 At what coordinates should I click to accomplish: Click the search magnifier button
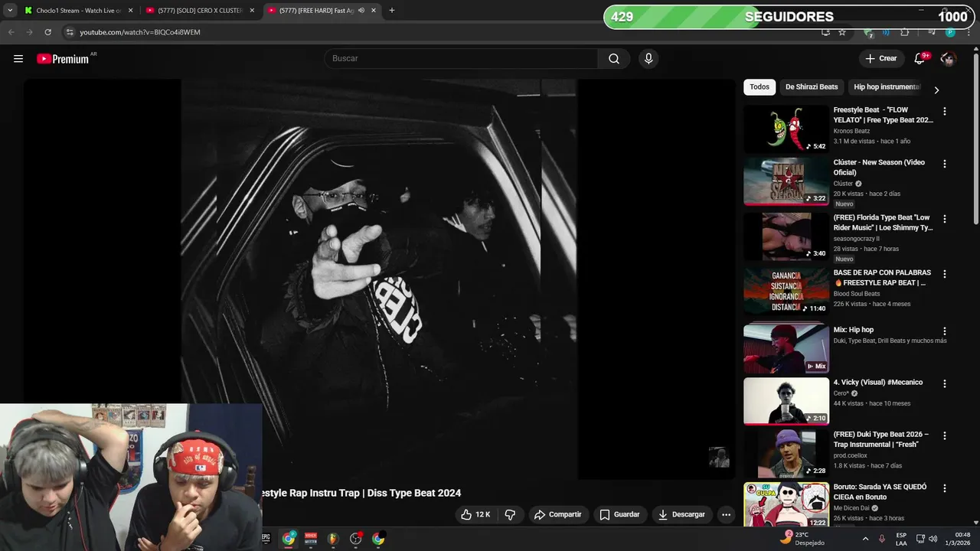pos(614,59)
